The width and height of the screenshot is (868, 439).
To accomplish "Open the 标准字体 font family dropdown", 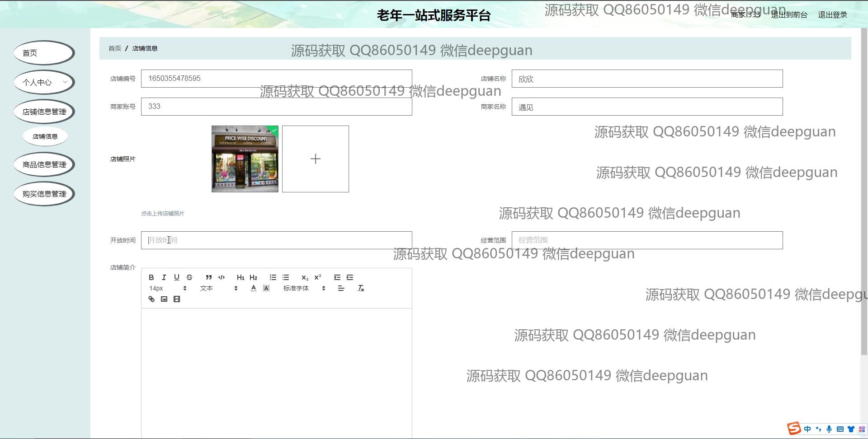I will pyautogui.click(x=304, y=288).
